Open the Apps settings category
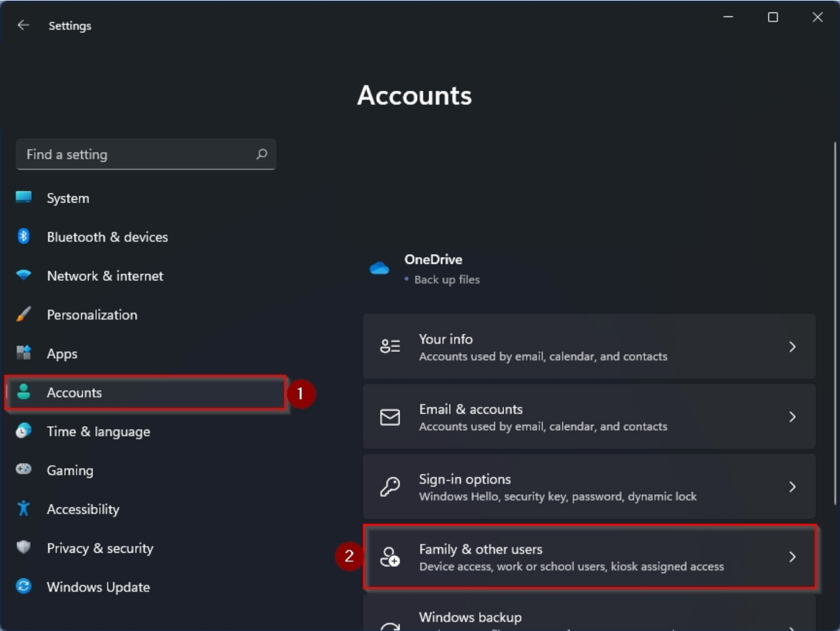840x631 pixels. [62, 354]
